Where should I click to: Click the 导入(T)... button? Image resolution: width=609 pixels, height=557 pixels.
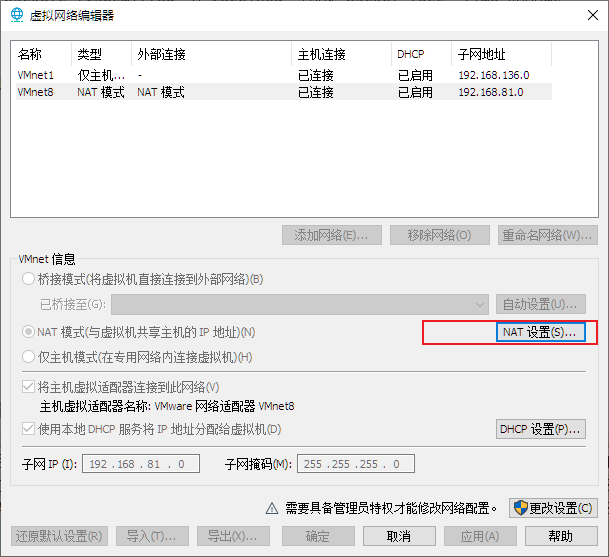click(152, 536)
